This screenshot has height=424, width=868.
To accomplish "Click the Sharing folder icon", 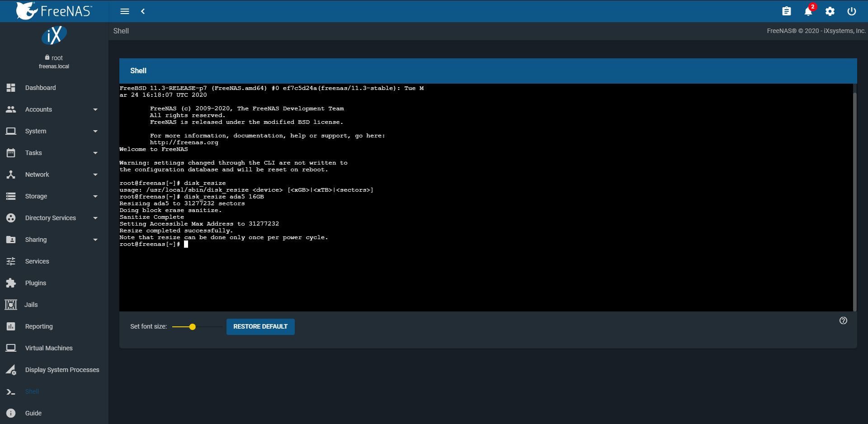I will point(11,240).
